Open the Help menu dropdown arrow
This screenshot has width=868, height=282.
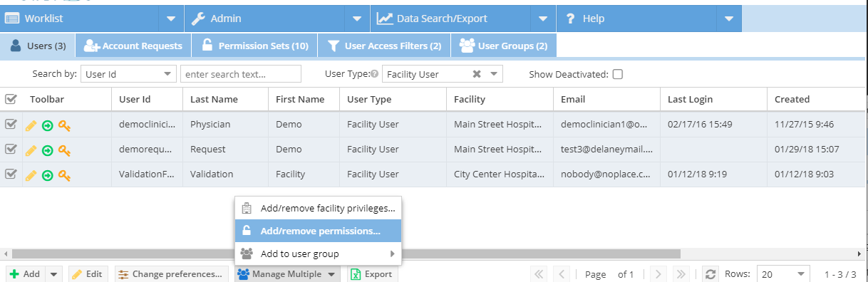[x=728, y=19]
